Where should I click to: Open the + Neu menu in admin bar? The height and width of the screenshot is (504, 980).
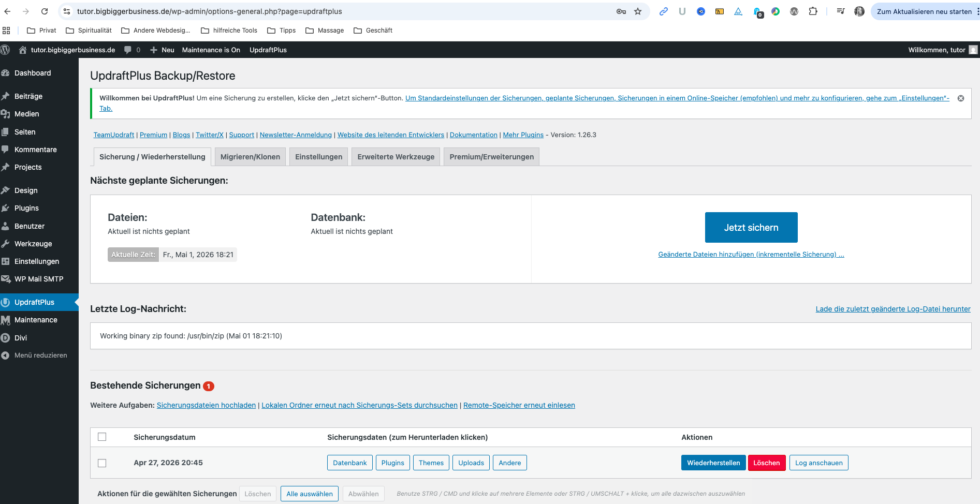tap(162, 50)
